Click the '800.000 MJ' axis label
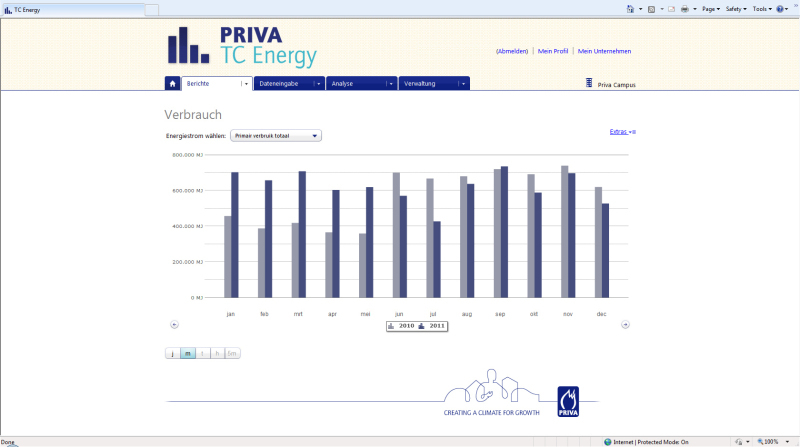800x447 pixels. (187, 155)
